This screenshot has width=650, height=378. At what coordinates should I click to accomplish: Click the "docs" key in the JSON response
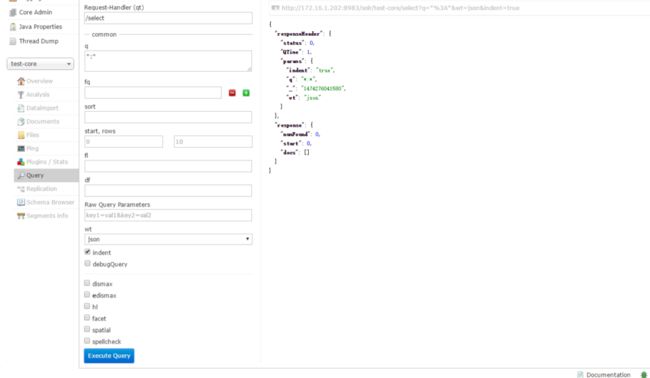[x=289, y=152]
